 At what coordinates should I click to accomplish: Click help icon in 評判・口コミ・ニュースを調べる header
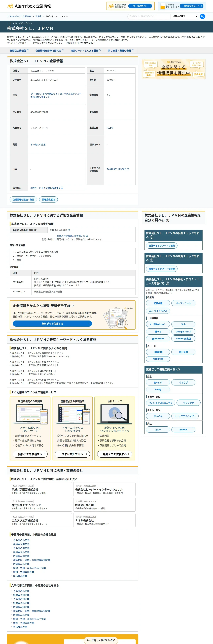[x=167, y=283]
